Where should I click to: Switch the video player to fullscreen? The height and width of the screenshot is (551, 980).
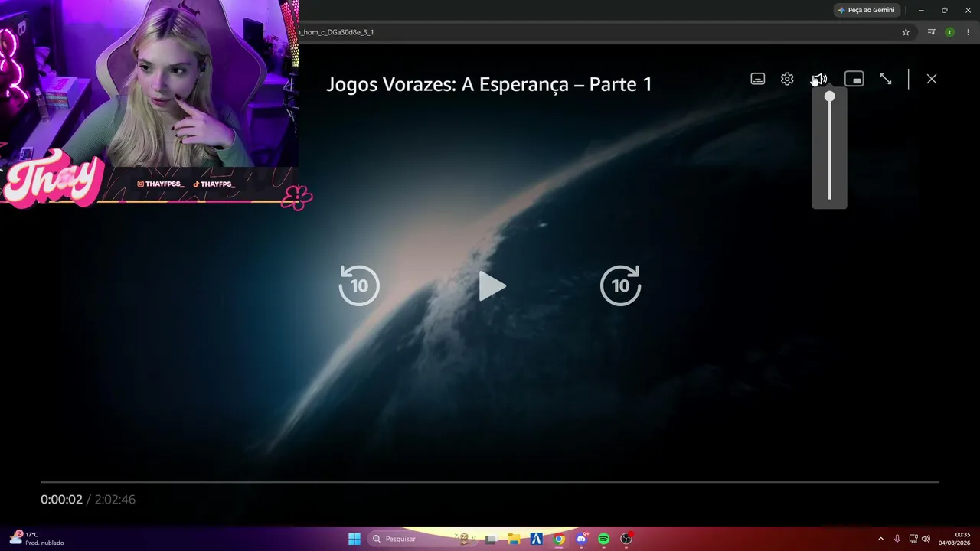coord(886,79)
